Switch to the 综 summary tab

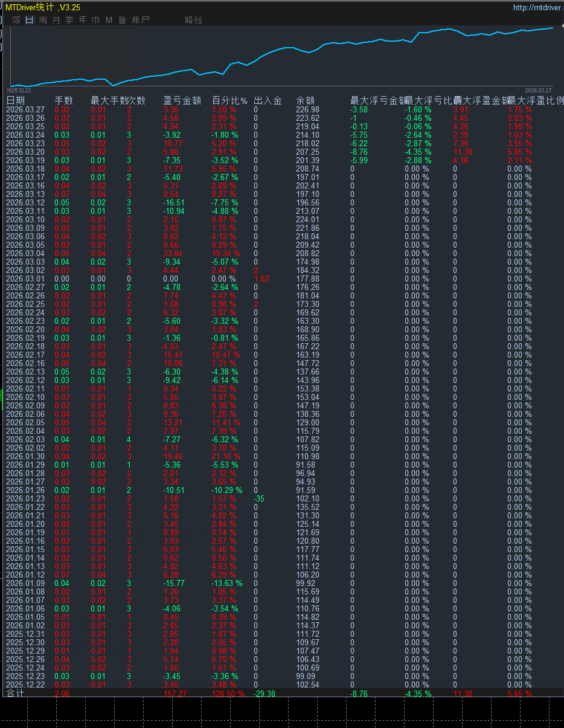point(16,20)
